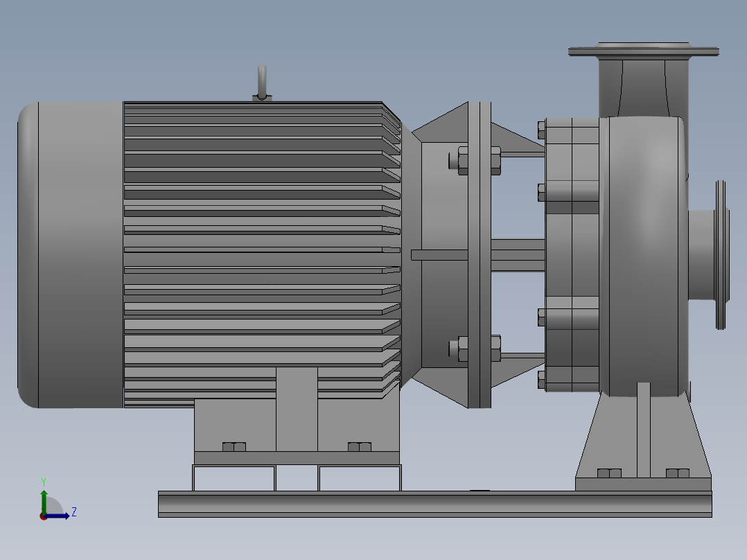The width and height of the screenshot is (747, 560).
Task: Select the motor fan cover at the left end
Action: click(x=71, y=254)
